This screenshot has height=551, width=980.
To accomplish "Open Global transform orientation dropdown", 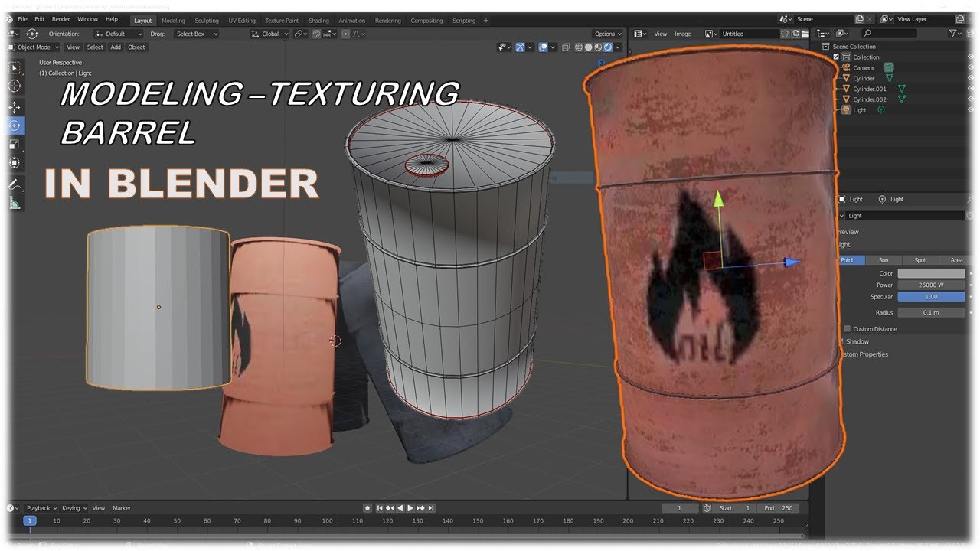I will coord(268,34).
